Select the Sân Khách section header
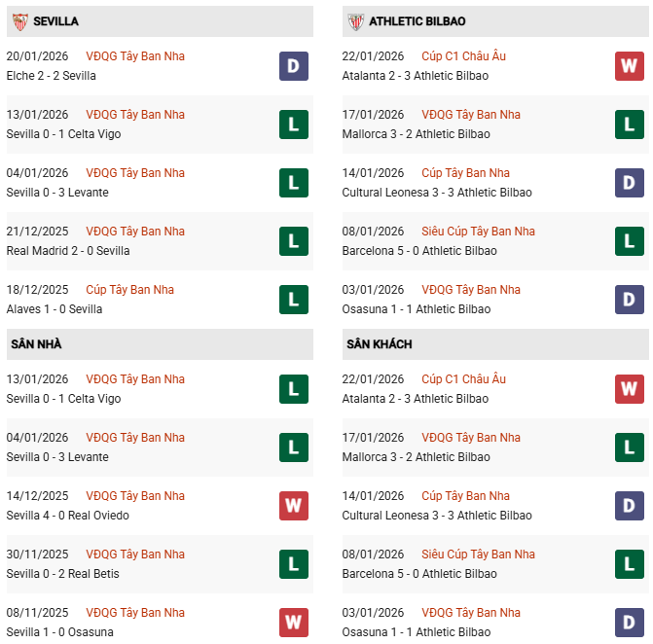The height and width of the screenshot is (644, 653). point(379,344)
